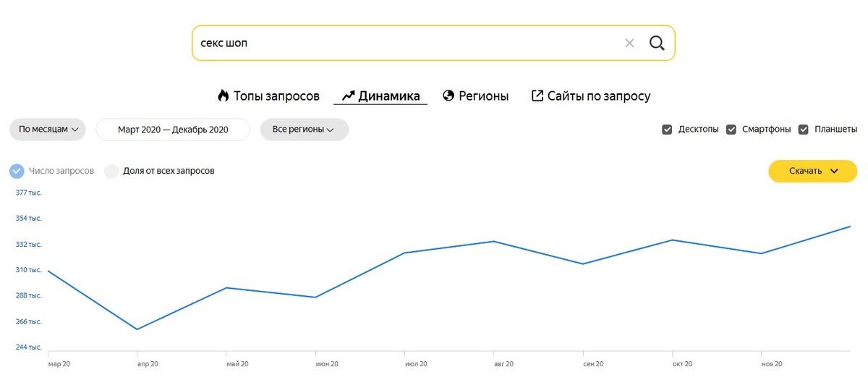Click the yellow Скачать button

point(812,171)
